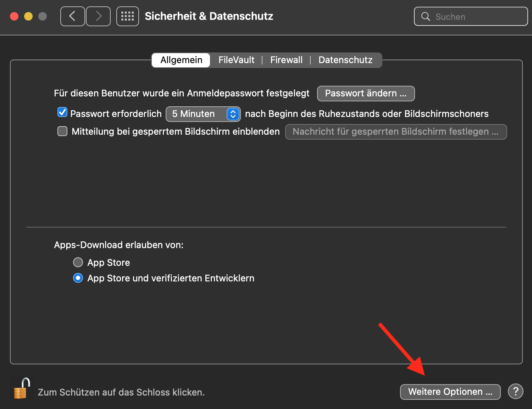532x409 pixels.
Task: Open the 5 Minuten delay dropdown
Action: [x=203, y=114]
